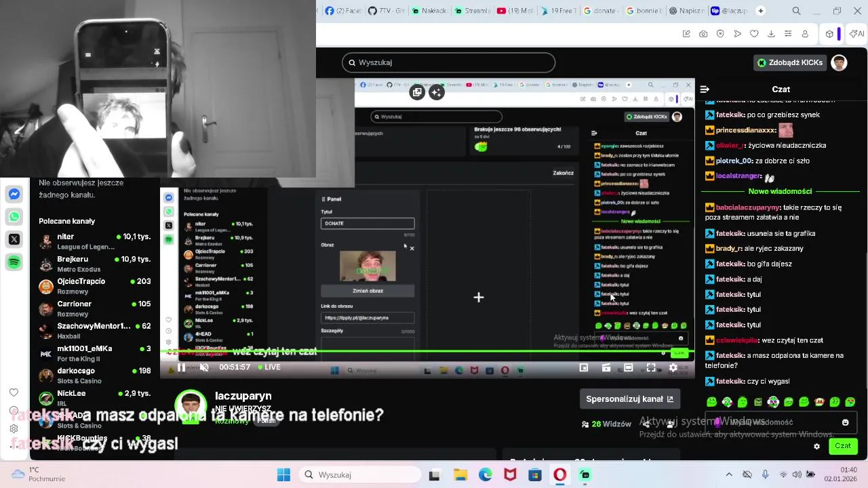The width and height of the screenshot is (868, 488).
Task: Click the laczuparyn channel name
Action: point(243,396)
